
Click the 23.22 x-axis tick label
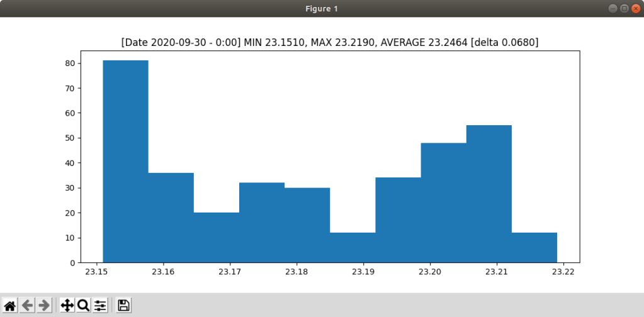click(563, 272)
